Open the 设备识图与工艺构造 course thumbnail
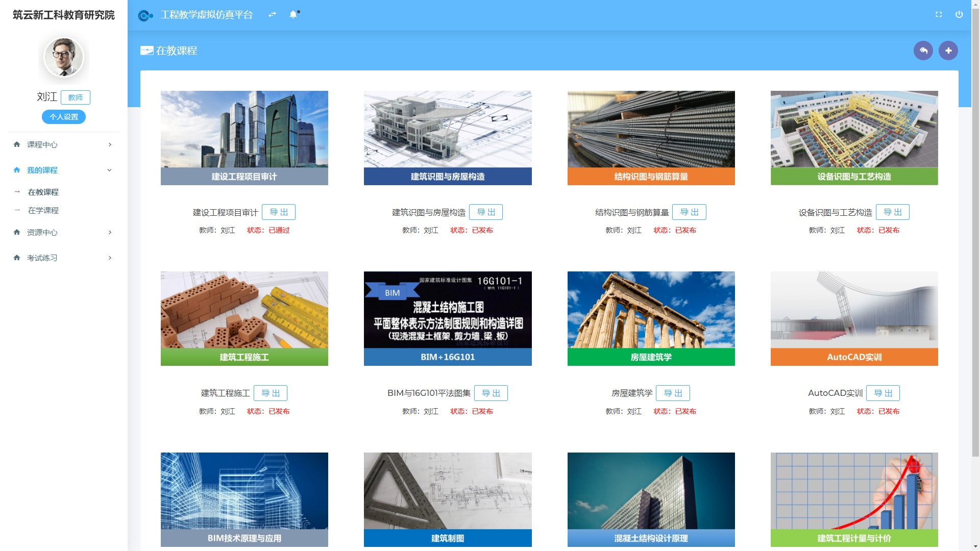980x551 pixels. tap(854, 138)
